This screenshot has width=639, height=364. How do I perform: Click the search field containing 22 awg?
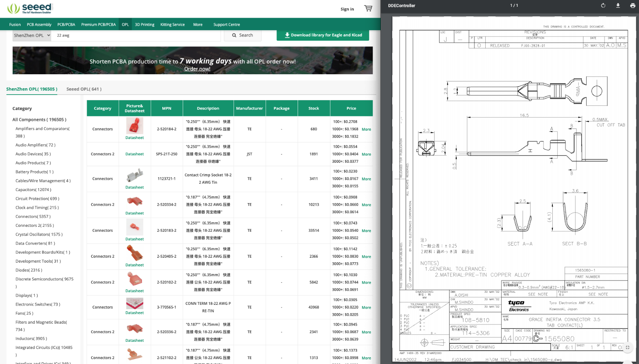pyautogui.click(x=136, y=35)
